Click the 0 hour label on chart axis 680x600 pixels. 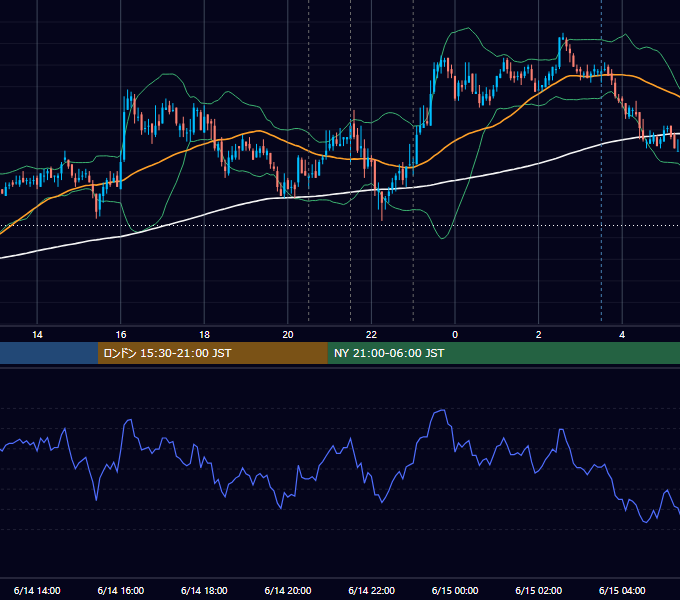click(455, 335)
